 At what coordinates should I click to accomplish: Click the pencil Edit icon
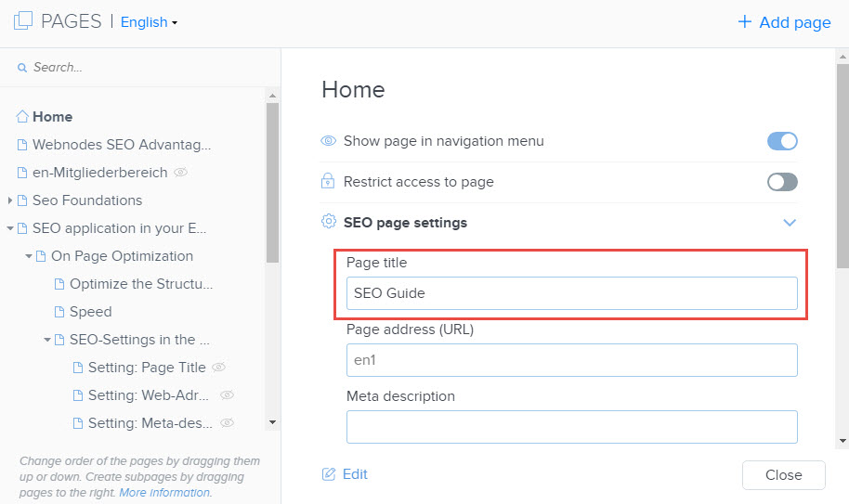click(x=329, y=474)
